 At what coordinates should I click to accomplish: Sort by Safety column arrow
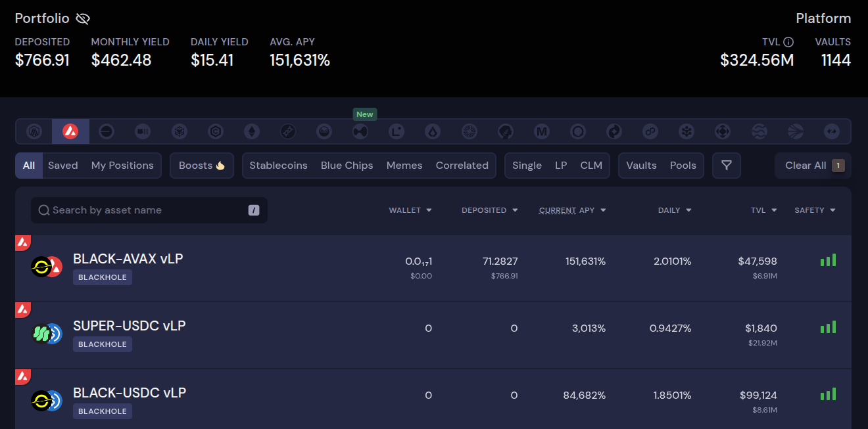pyautogui.click(x=832, y=210)
